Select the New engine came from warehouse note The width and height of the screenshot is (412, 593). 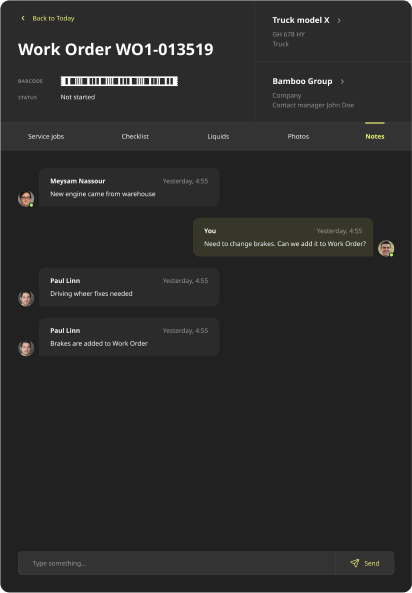click(129, 187)
